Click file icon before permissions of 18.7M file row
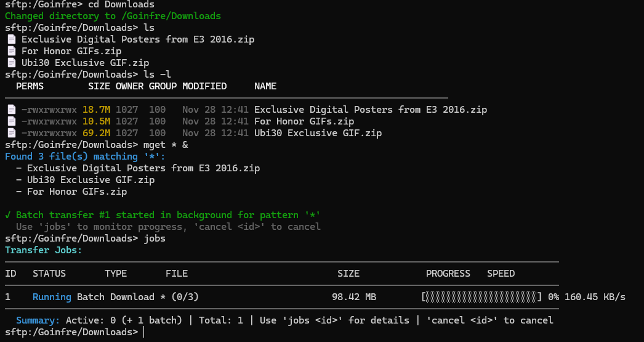 tap(11, 110)
